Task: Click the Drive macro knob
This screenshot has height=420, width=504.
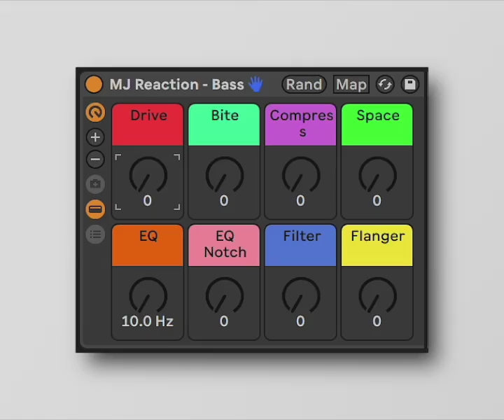Action: pos(148,175)
